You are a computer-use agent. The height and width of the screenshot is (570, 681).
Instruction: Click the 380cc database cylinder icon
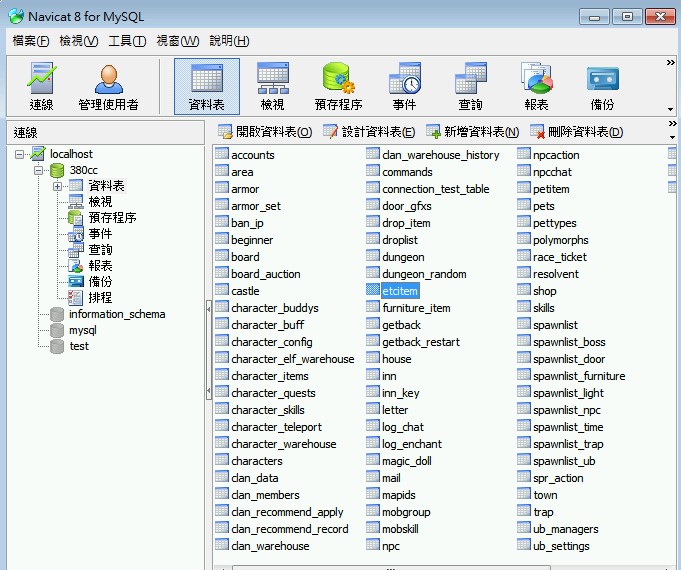point(57,170)
